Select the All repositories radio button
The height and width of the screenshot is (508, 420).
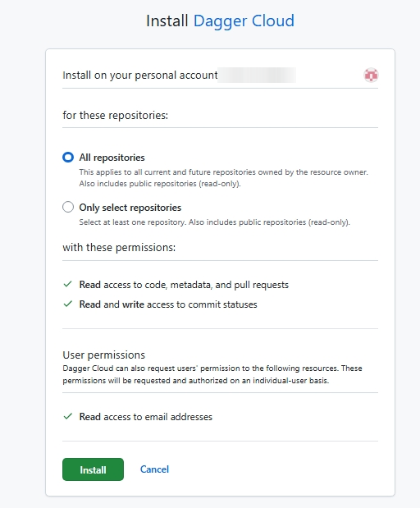[x=68, y=158]
